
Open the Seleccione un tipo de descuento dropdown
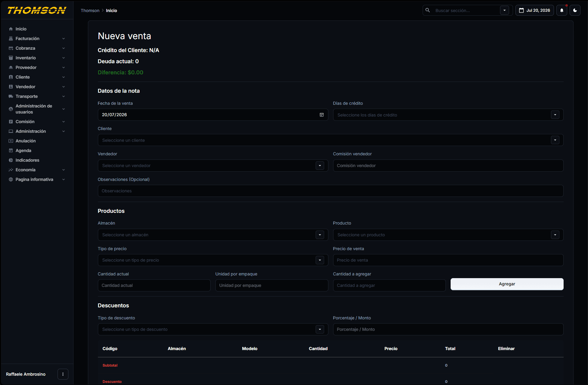click(320, 329)
